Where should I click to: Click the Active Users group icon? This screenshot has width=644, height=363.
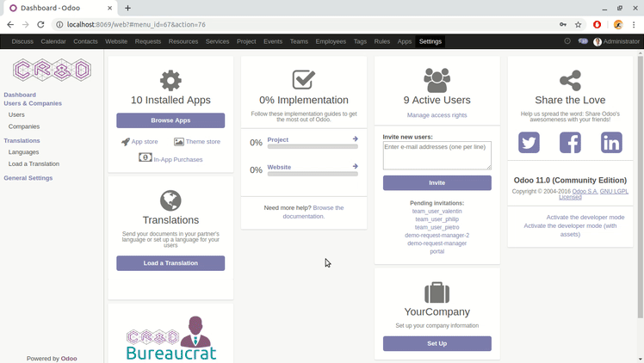437,80
